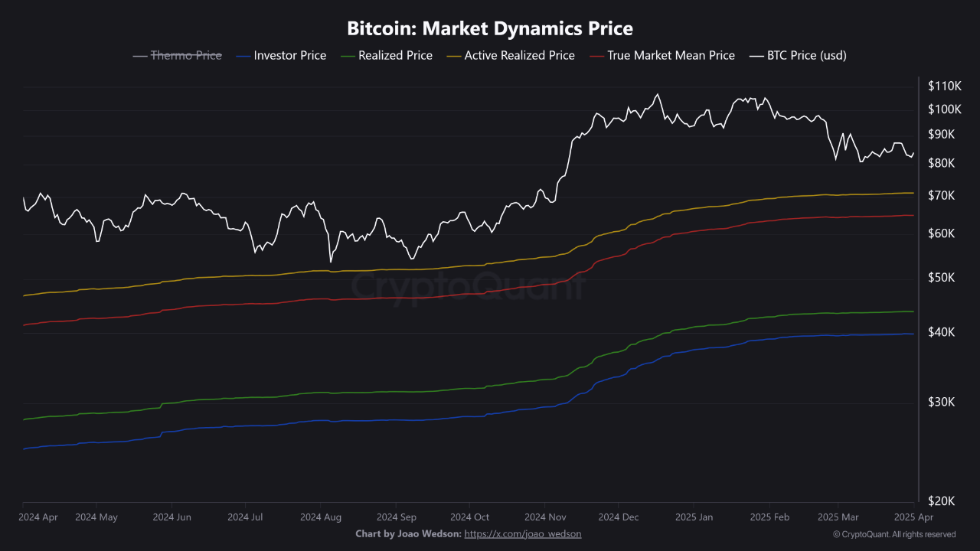
Task: Click the 2024 Aug x-axis label
Action: tap(321, 517)
